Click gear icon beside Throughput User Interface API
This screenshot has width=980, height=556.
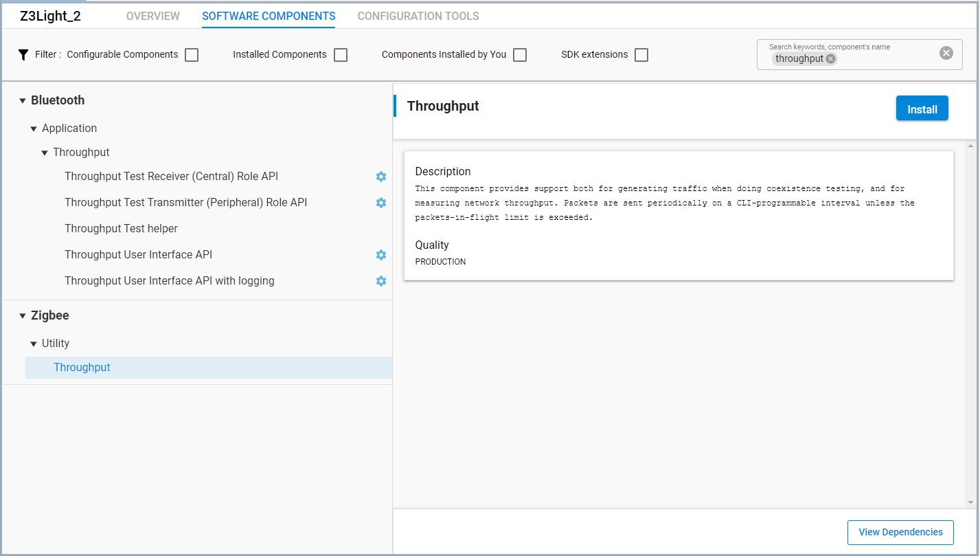tap(381, 255)
